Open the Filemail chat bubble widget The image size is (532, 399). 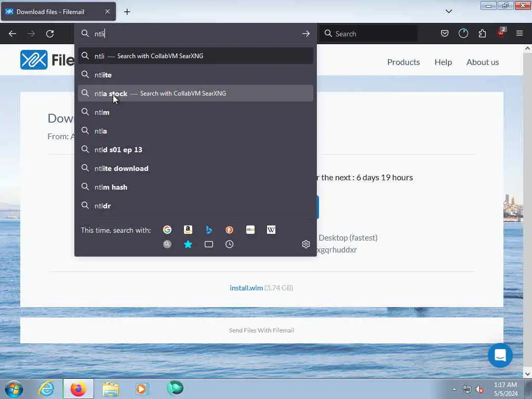[500, 355]
